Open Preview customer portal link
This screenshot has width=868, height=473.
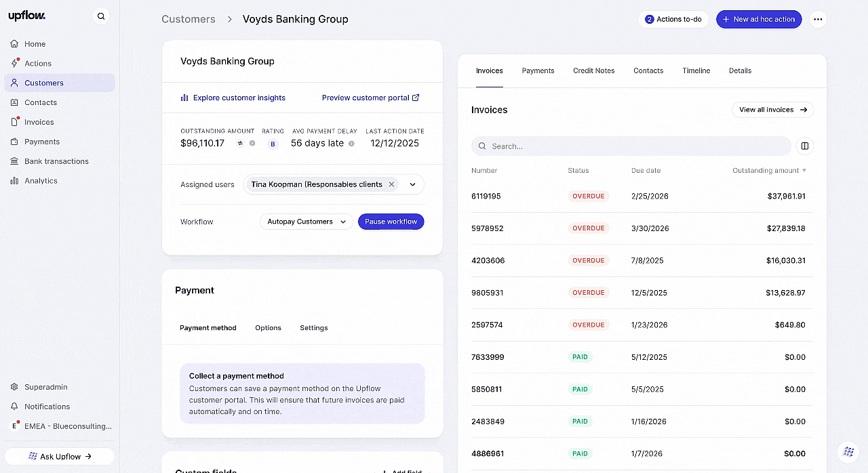pos(371,98)
